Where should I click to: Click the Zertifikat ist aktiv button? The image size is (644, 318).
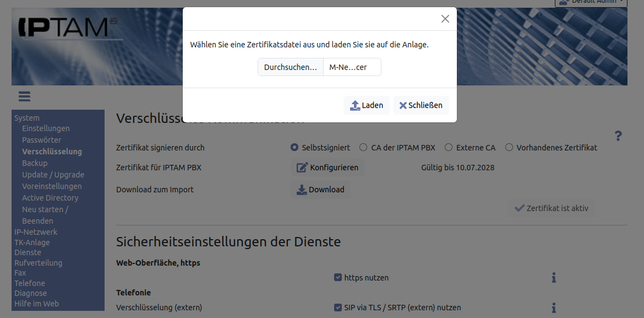click(x=552, y=208)
